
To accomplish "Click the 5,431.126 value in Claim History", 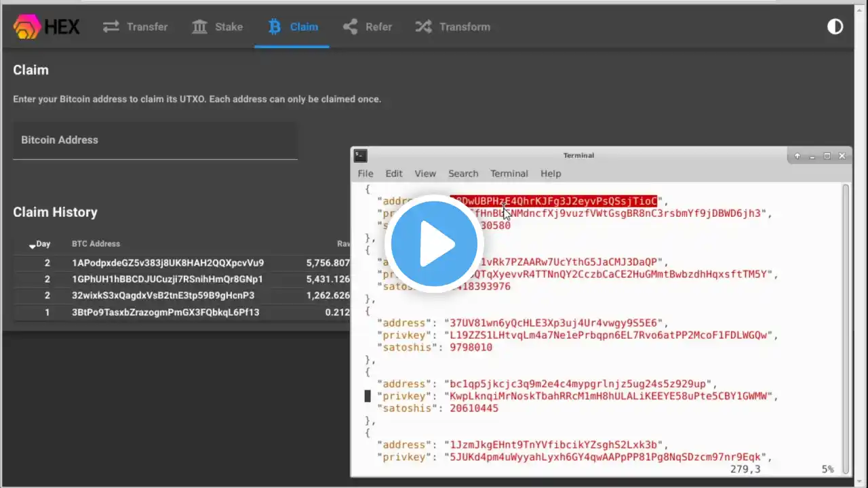I will point(328,279).
